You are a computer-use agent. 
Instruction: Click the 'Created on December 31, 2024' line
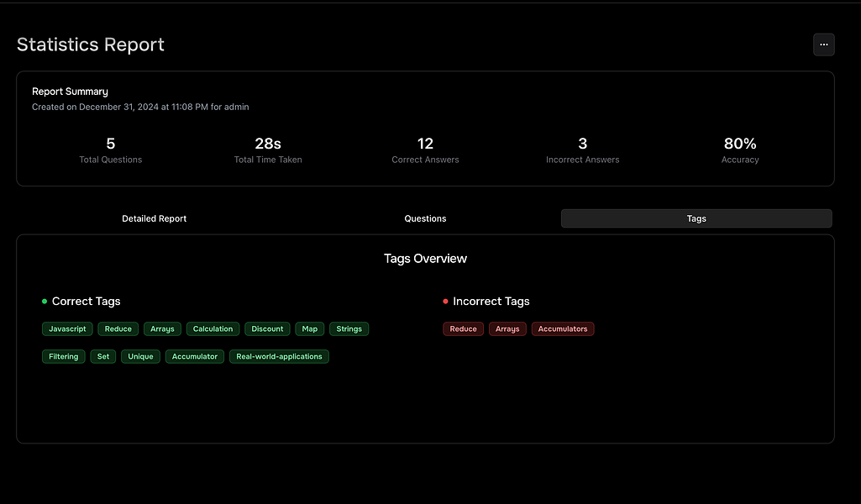coord(140,107)
